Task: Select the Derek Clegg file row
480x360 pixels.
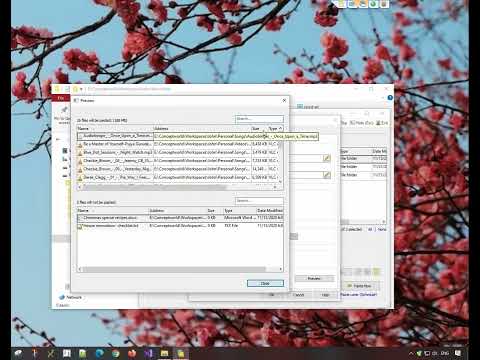Action: coord(179,177)
